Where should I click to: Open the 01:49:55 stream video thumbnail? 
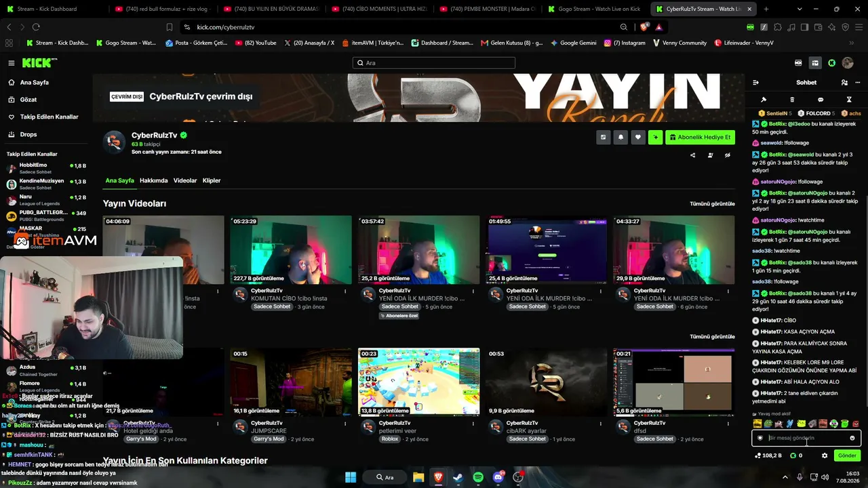[x=546, y=250]
